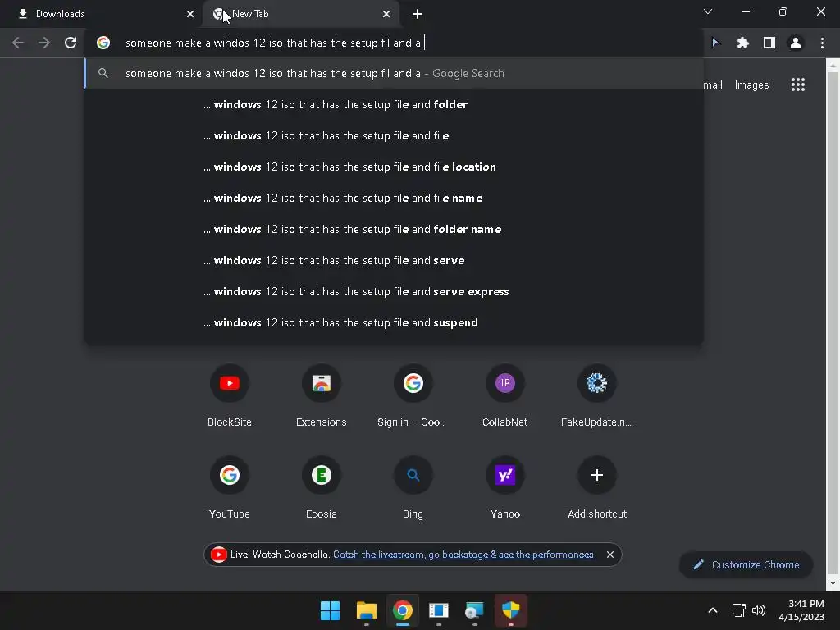This screenshot has width=840, height=630.
Task: Open the YouTube shortcut tile
Action: [x=230, y=487]
